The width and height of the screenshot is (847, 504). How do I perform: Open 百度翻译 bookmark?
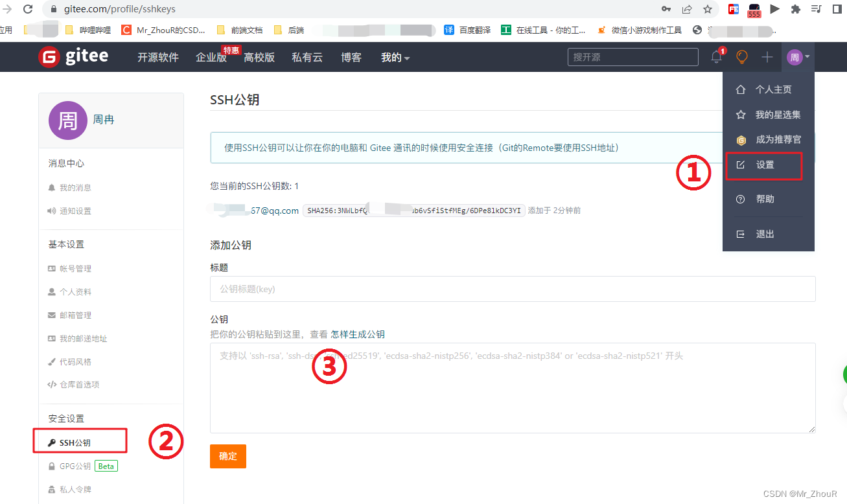point(467,30)
